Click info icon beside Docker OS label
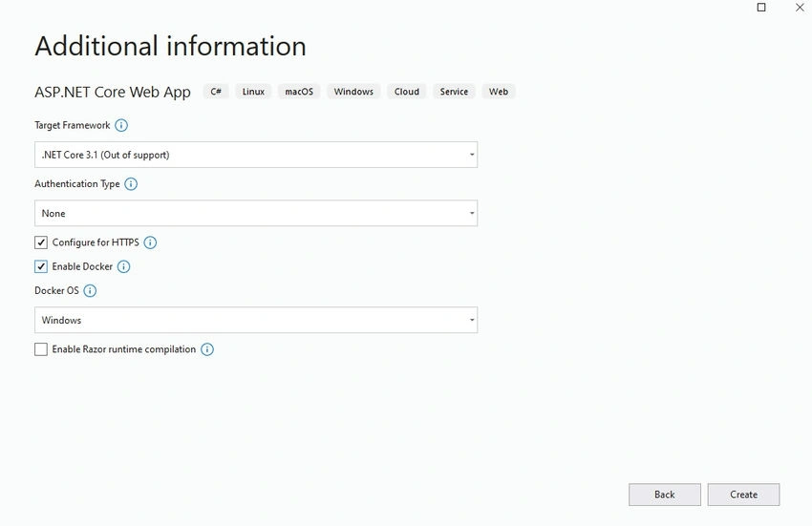812x526 pixels. click(90, 290)
